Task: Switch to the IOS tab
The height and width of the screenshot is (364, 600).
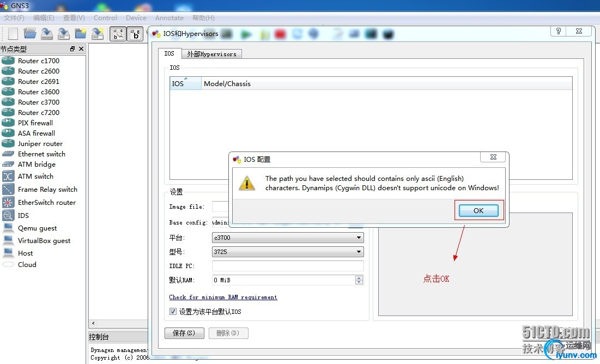Action: 169,53
